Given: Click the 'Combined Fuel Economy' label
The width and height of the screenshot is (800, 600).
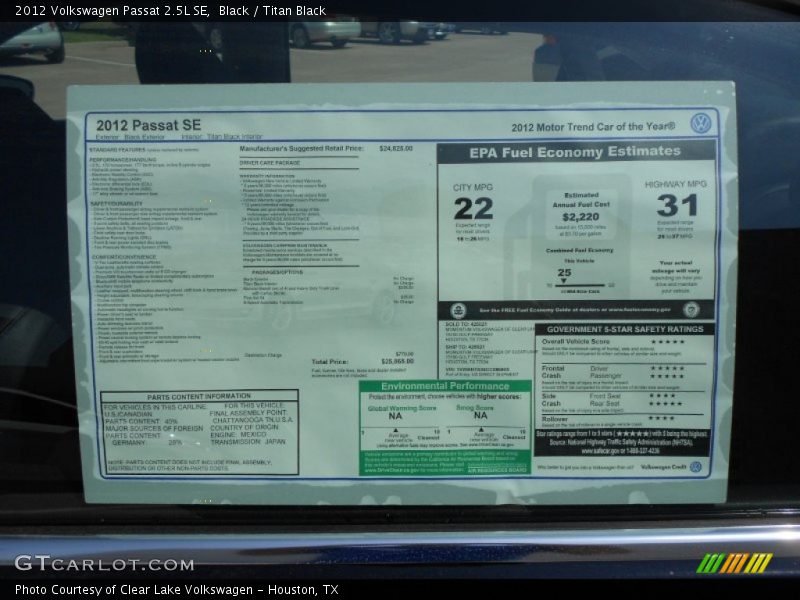Looking at the screenshot, I should point(580,251).
